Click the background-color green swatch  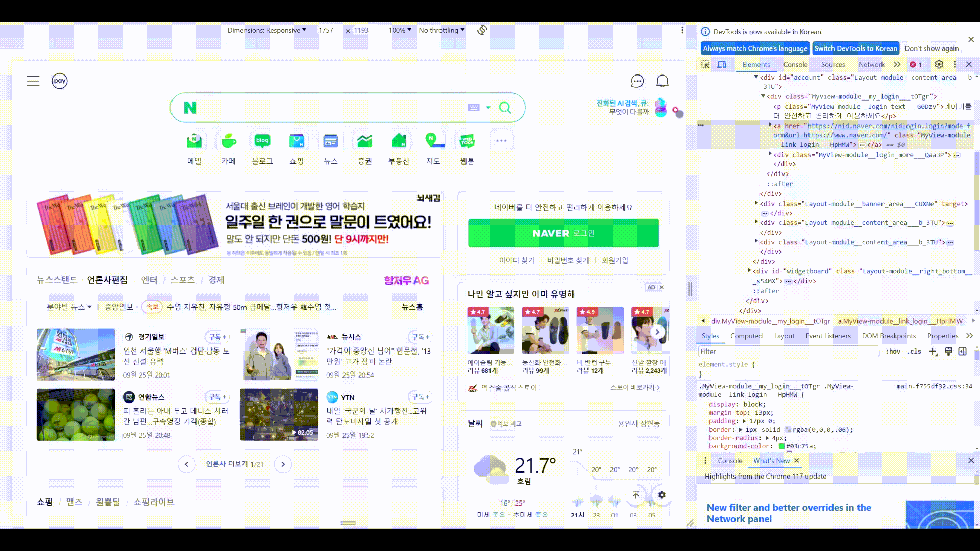coord(781,446)
